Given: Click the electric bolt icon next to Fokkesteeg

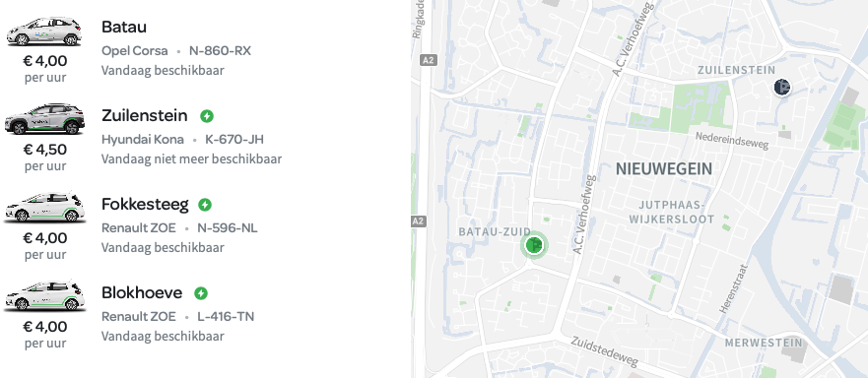Looking at the screenshot, I should coord(205,205).
